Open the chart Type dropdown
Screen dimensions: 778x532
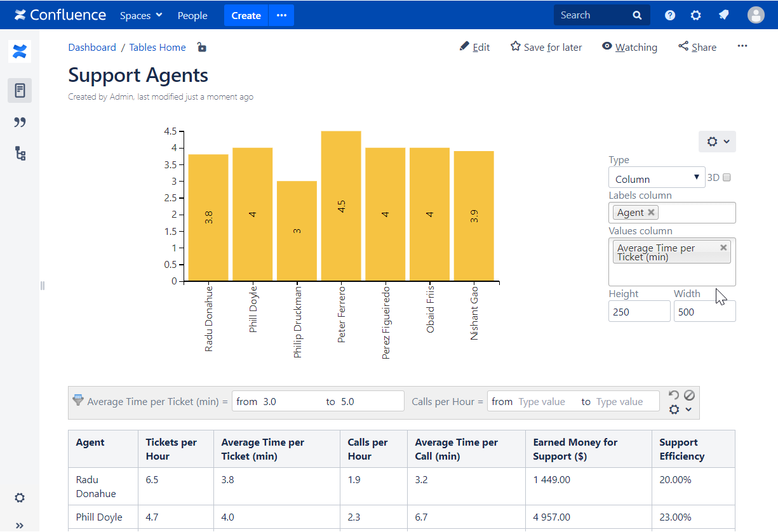(x=656, y=178)
